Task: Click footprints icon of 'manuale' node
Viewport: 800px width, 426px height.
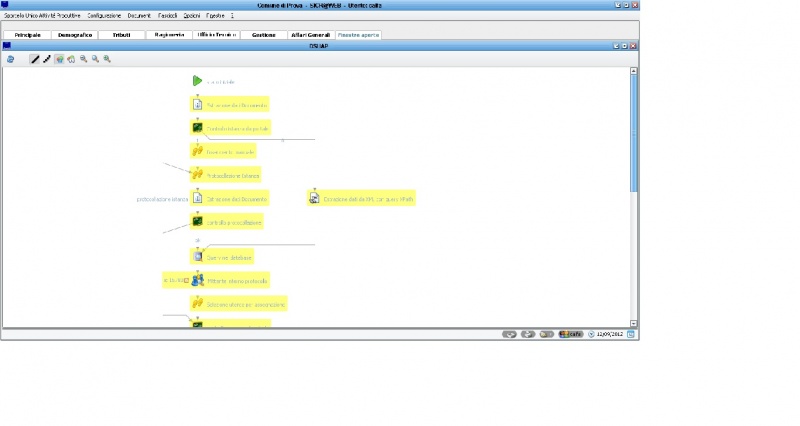Action: [x=197, y=151]
